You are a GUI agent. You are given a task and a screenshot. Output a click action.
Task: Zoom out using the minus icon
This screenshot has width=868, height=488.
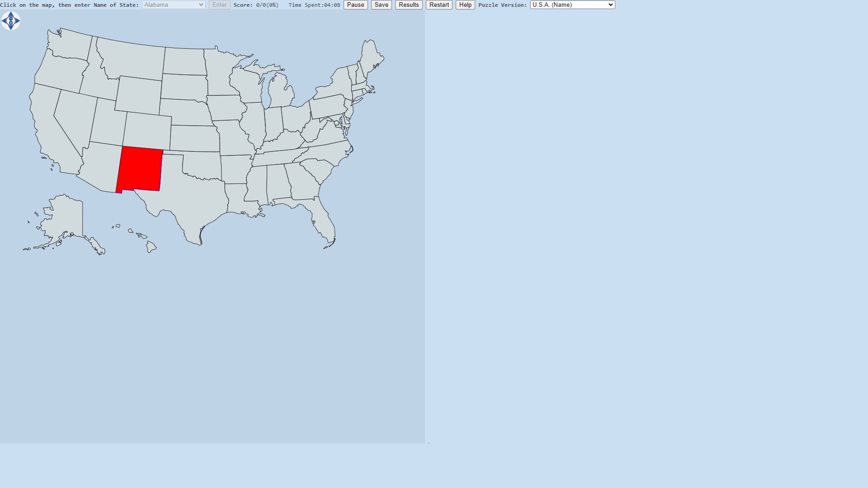tap(11, 19)
